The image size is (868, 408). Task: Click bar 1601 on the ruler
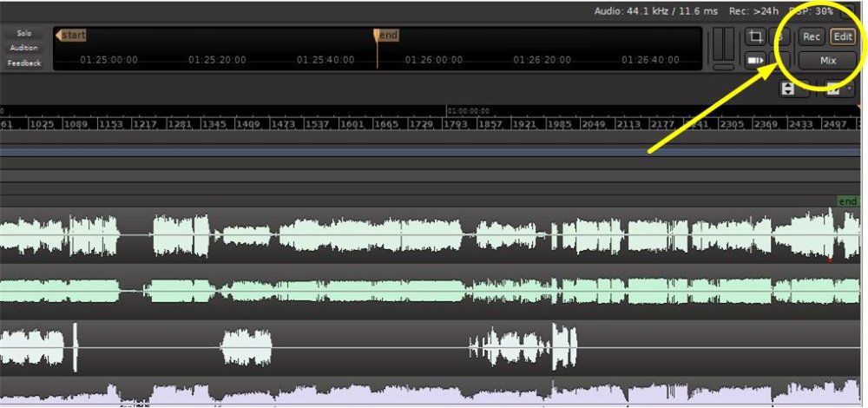[352, 124]
